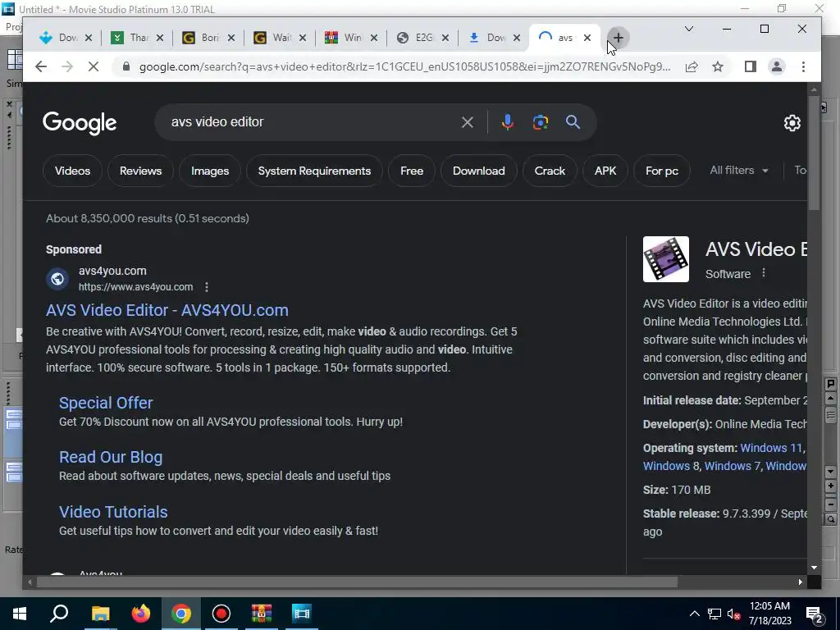Clear the Google search box
The width and height of the screenshot is (840, 630).
click(x=467, y=122)
